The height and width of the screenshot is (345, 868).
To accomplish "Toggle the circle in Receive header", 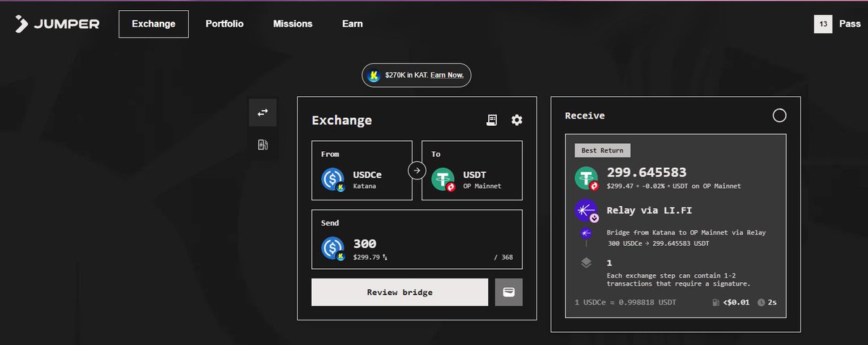I will pyautogui.click(x=779, y=116).
